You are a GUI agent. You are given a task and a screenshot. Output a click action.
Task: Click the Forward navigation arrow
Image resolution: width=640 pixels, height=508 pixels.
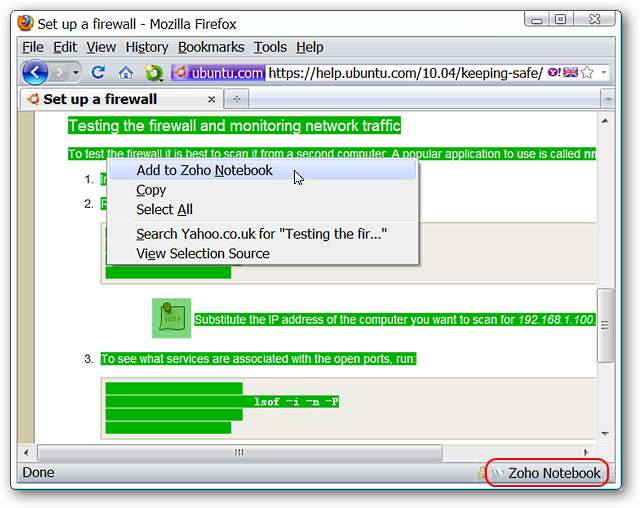60,73
